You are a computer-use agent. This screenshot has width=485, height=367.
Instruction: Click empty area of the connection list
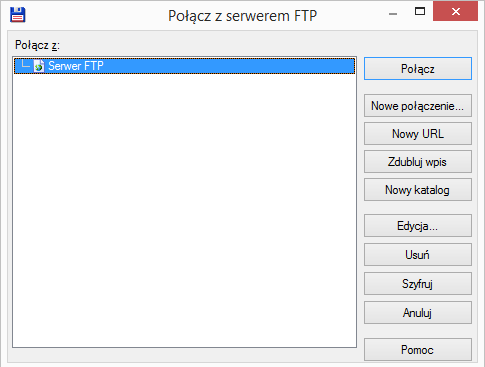(184, 210)
